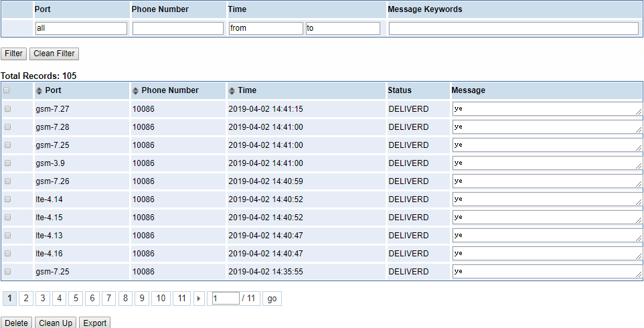Click time '2019-04-02 14:35:55'
The height and width of the screenshot is (328, 644).
pyautogui.click(x=266, y=272)
